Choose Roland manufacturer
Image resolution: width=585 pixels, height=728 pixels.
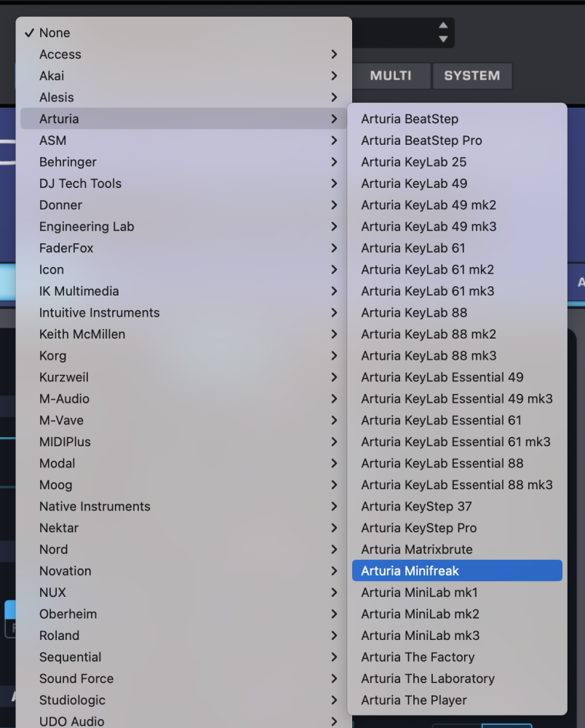pyautogui.click(x=183, y=636)
